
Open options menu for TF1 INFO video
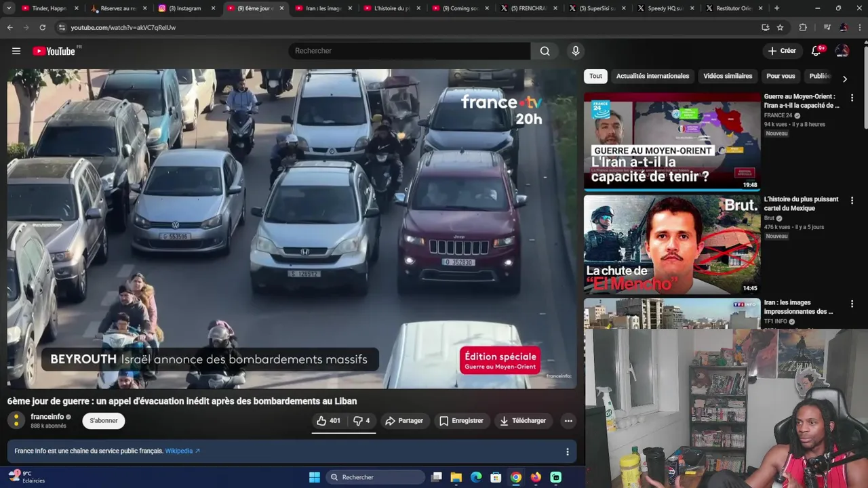tap(852, 304)
